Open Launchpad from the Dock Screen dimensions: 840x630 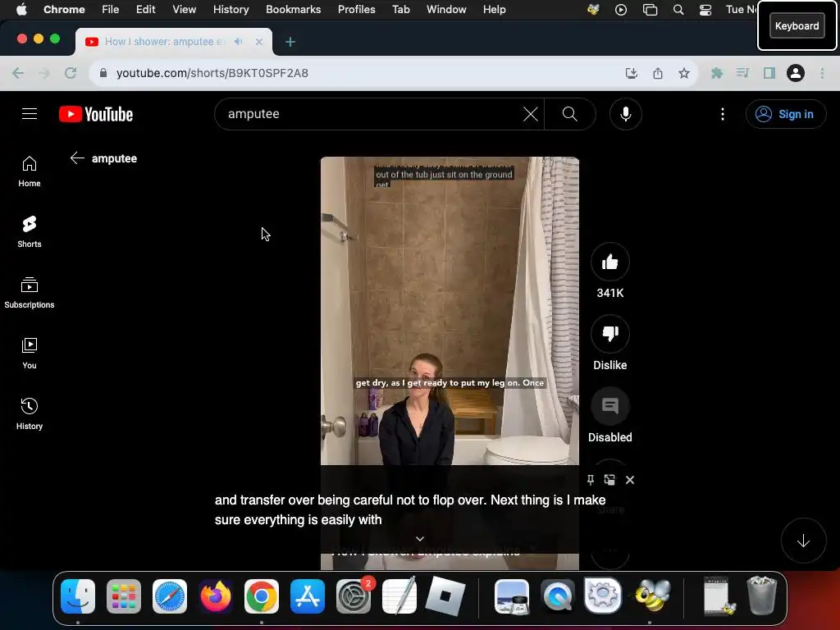124,596
